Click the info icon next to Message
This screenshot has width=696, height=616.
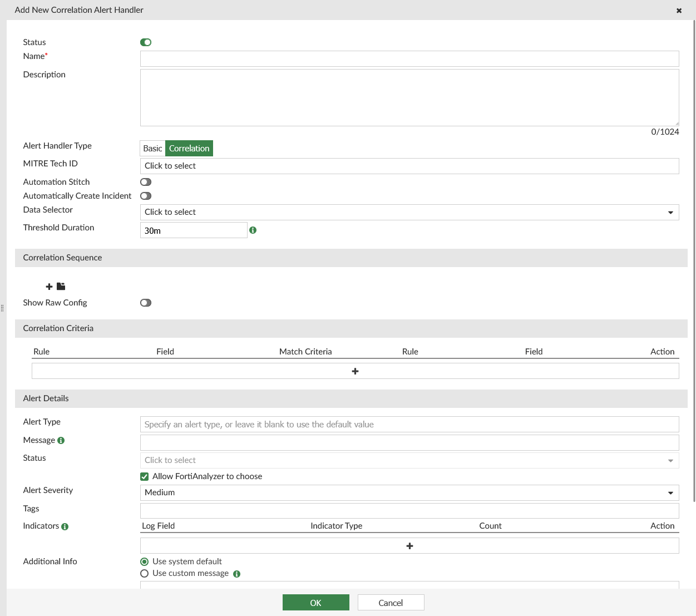61,440
